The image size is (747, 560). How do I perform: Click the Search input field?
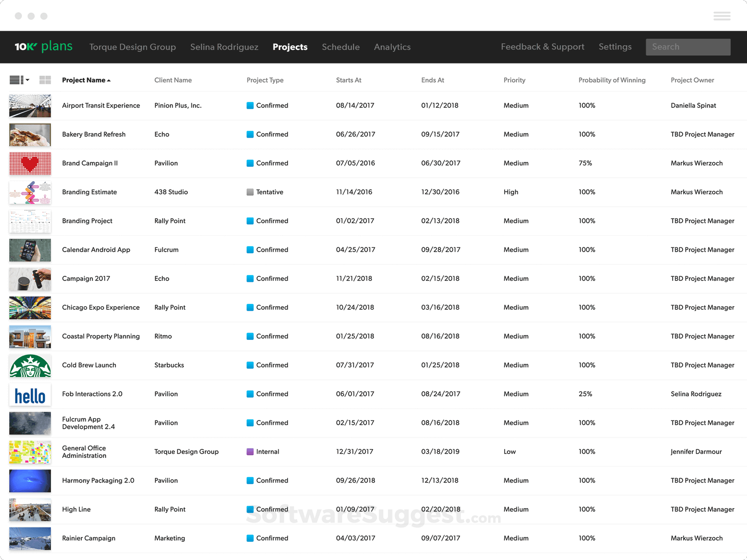pyautogui.click(x=688, y=47)
